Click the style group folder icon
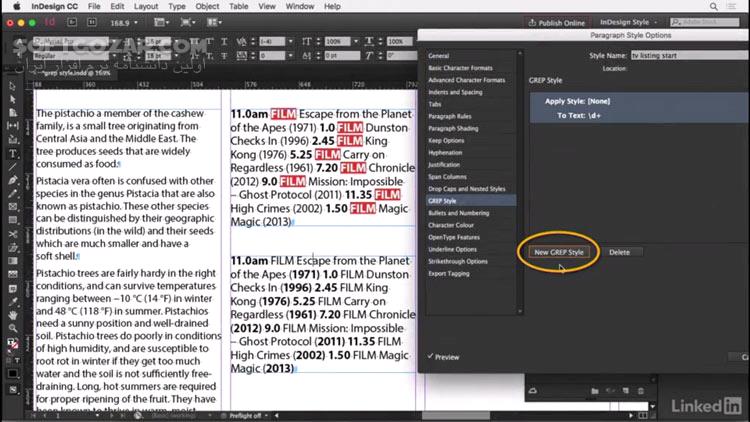 (x=595, y=391)
